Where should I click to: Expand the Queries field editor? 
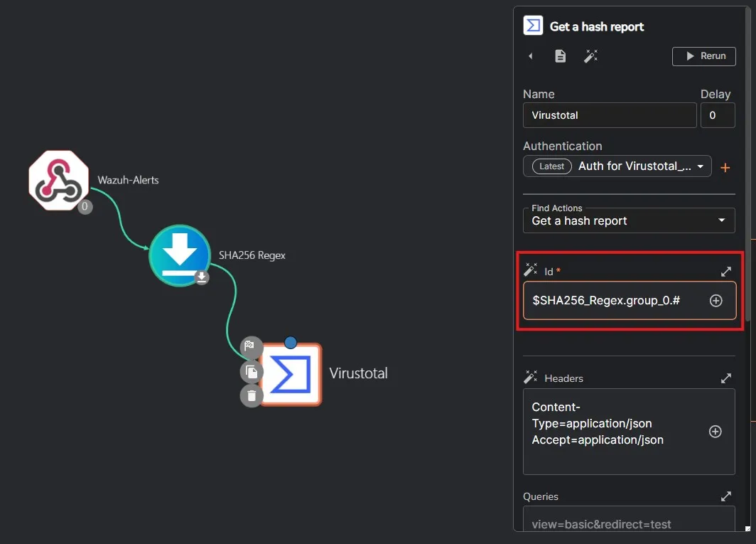[x=725, y=496]
